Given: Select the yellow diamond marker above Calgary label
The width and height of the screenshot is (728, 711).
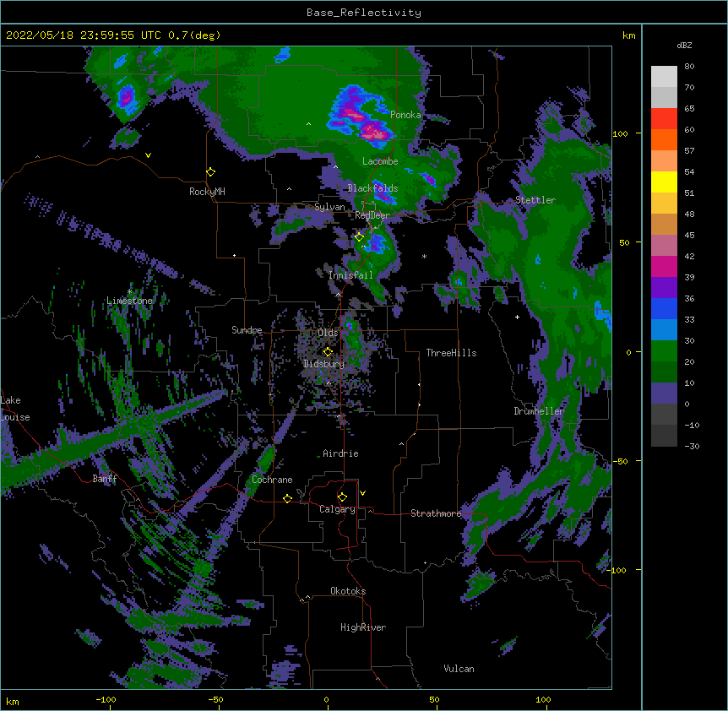Looking at the screenshot, I should pos(342,497).
